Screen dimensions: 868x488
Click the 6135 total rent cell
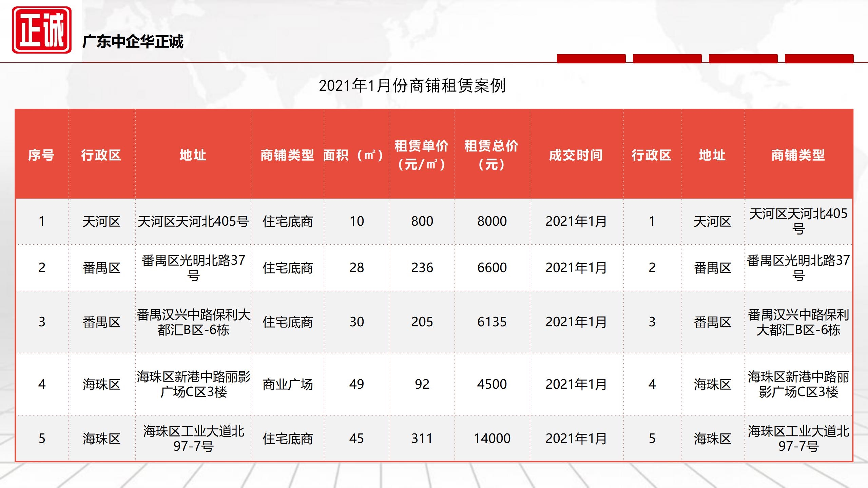pos(492,322)
